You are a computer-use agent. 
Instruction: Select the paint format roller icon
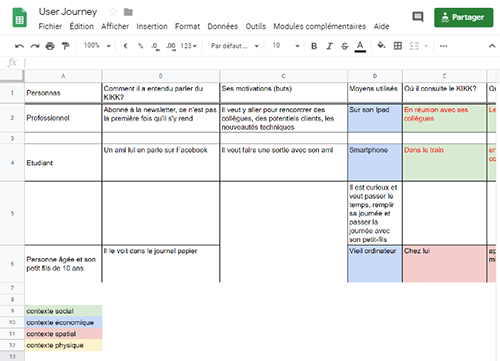65,46
